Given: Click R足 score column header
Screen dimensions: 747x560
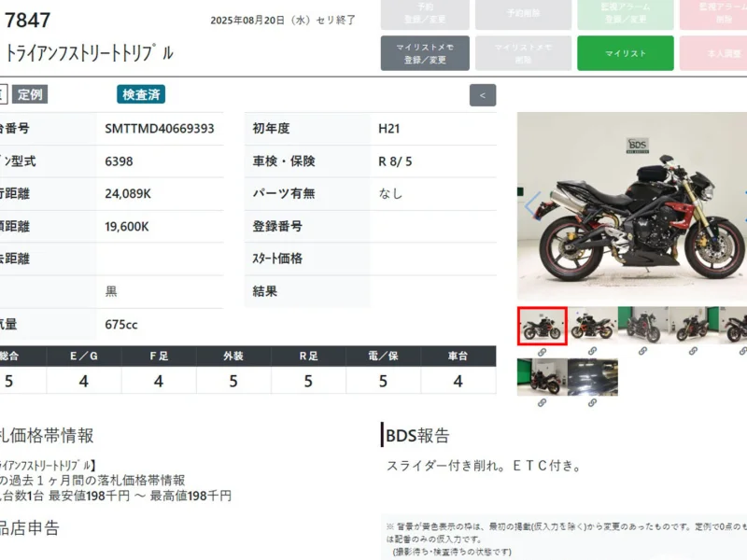Looking at the screenshot, I should pos(308,357).
